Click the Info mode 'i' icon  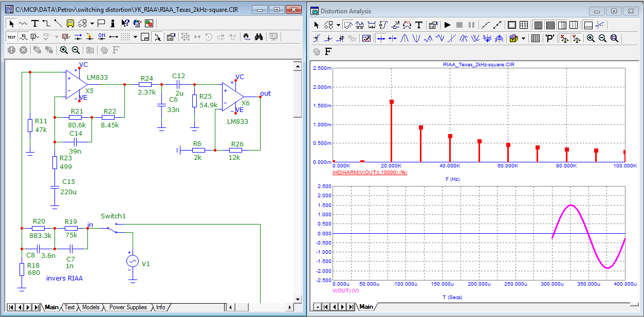pyautogui.click(x=113, y=23)
